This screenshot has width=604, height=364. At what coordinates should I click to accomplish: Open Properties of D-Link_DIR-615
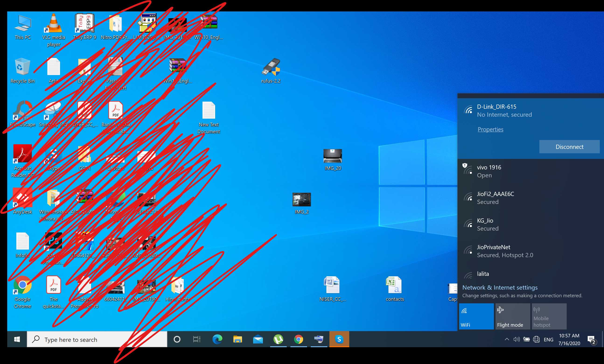(x=490, y=129)
